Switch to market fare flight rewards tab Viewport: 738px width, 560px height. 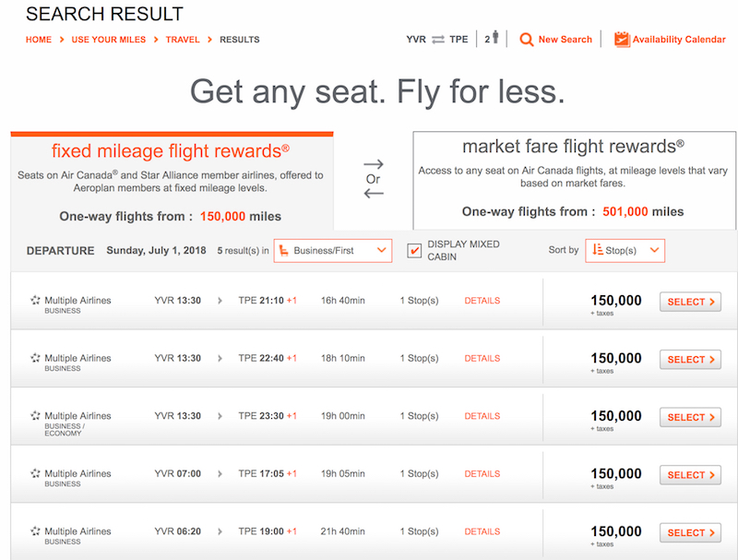pyautogui.click(x=574, y=180)
